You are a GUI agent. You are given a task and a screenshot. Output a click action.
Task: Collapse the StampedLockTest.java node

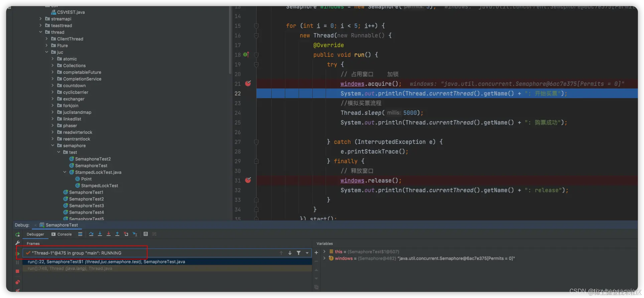(65, 173)
